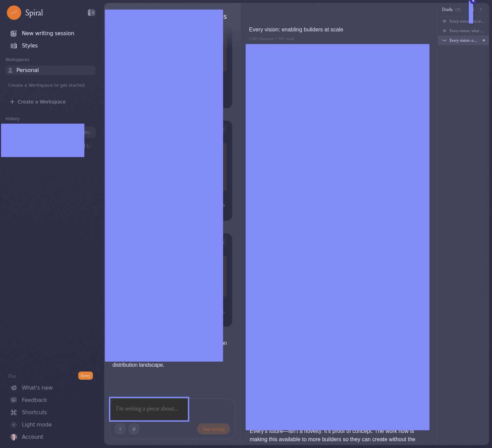Click the Shortcuts command-key icon

14,412
